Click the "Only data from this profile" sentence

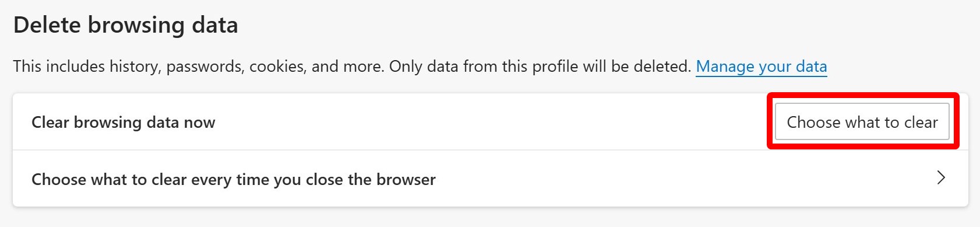point(540,67)
